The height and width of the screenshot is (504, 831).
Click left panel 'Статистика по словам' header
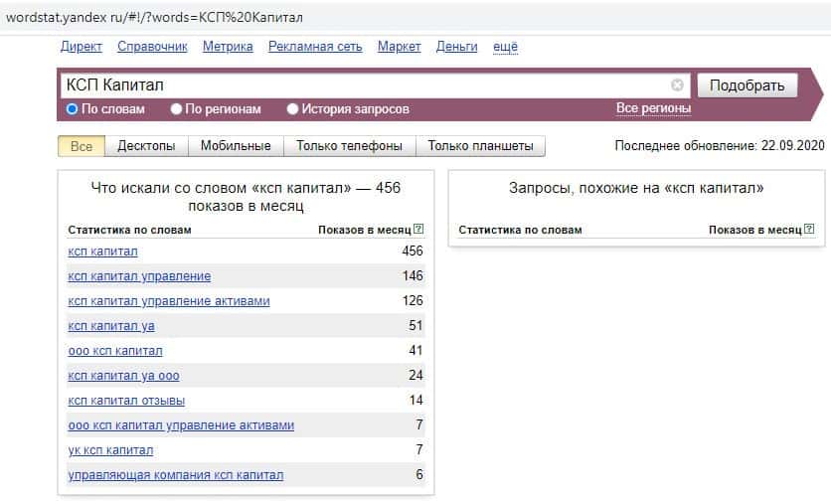tap(129, 230)
